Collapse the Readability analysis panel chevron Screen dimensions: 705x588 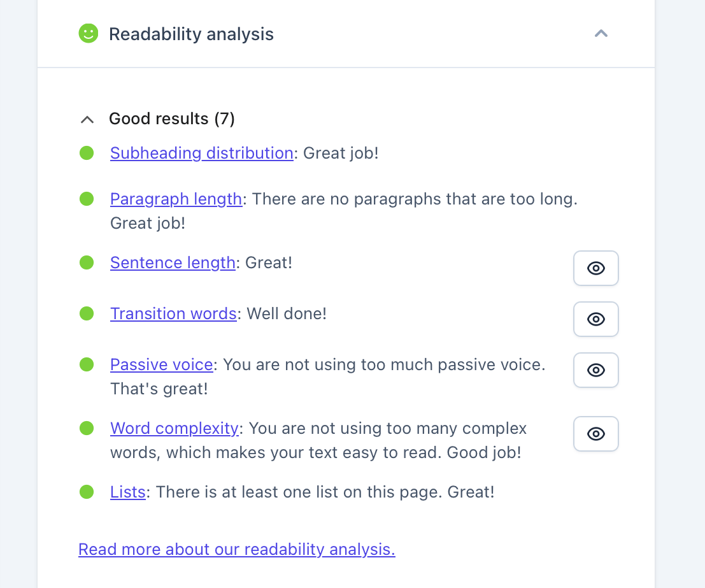click(x=601, y=34)
